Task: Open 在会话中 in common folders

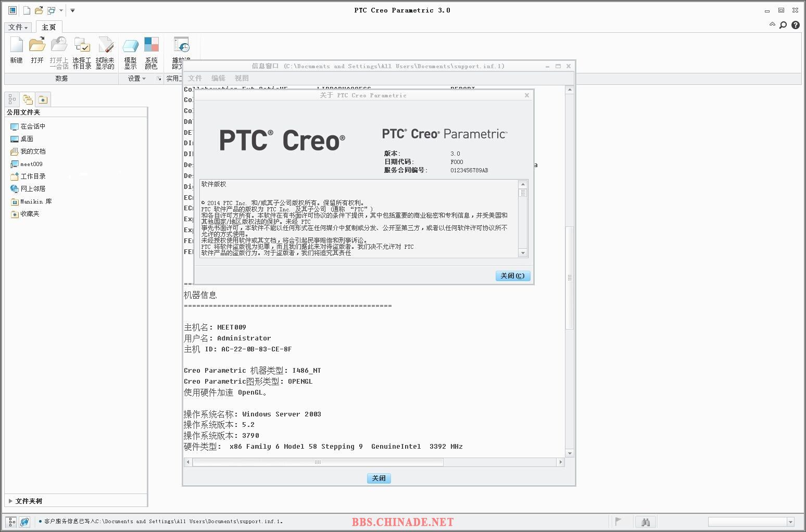Action: [28, 126]
